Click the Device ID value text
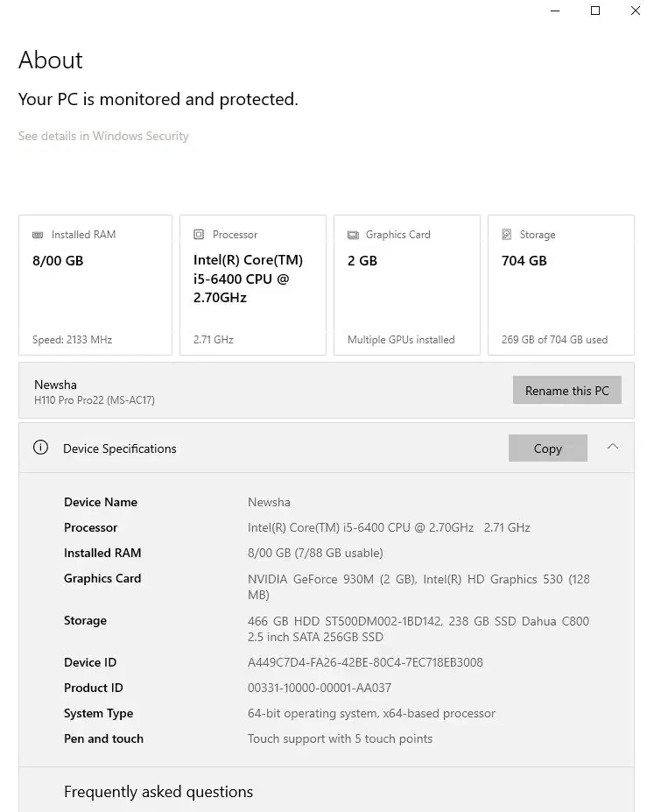 365,662
